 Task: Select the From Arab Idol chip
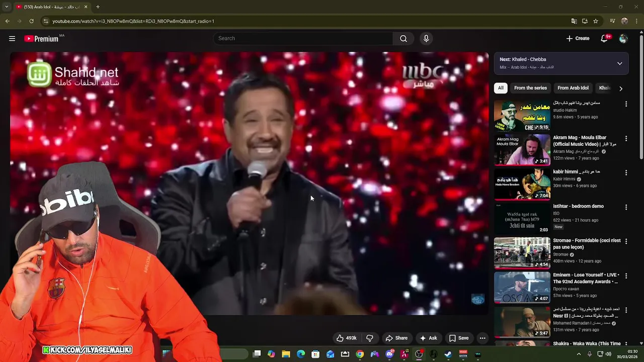pyautogui.click(x=573, y=88)
